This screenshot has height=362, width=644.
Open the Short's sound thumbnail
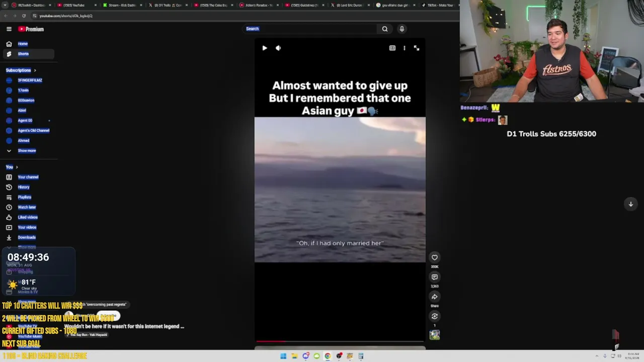coord(435,335)
